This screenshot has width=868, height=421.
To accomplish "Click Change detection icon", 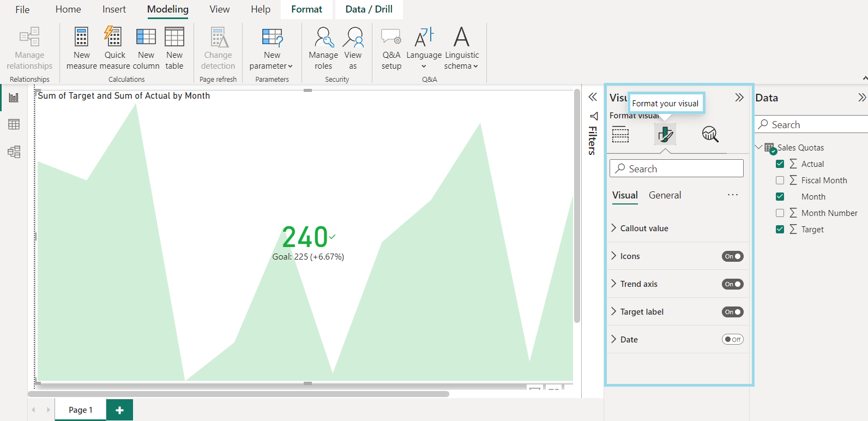I will [x=218, y=37].
